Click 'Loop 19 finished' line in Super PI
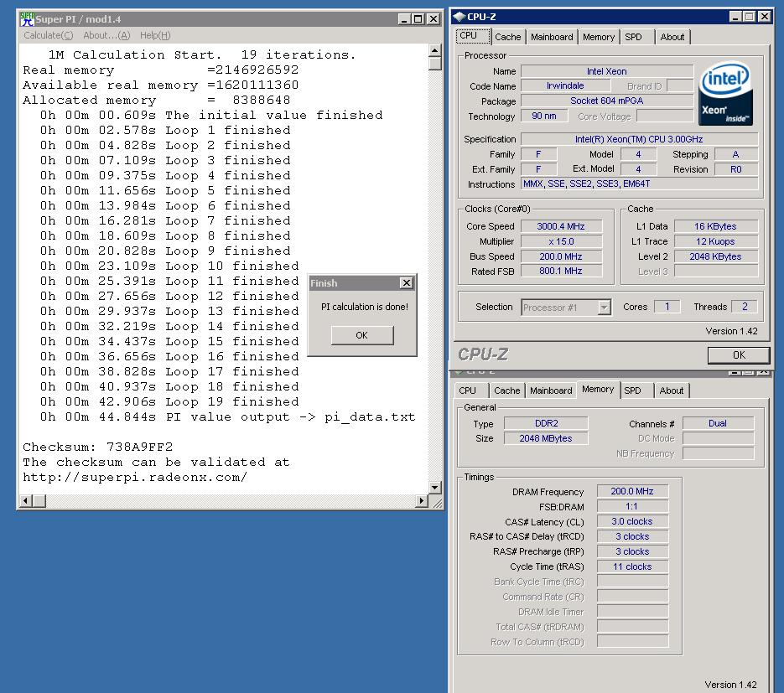784x693 pixels. point(170,401)
